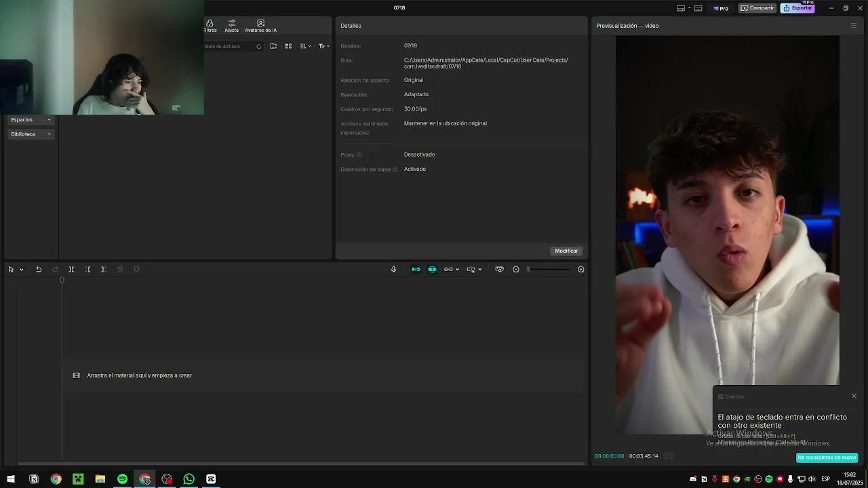This screenshot has width=868, height=488.
Task: Click the microphone record voiceover icon
Action: coord(393,269)
